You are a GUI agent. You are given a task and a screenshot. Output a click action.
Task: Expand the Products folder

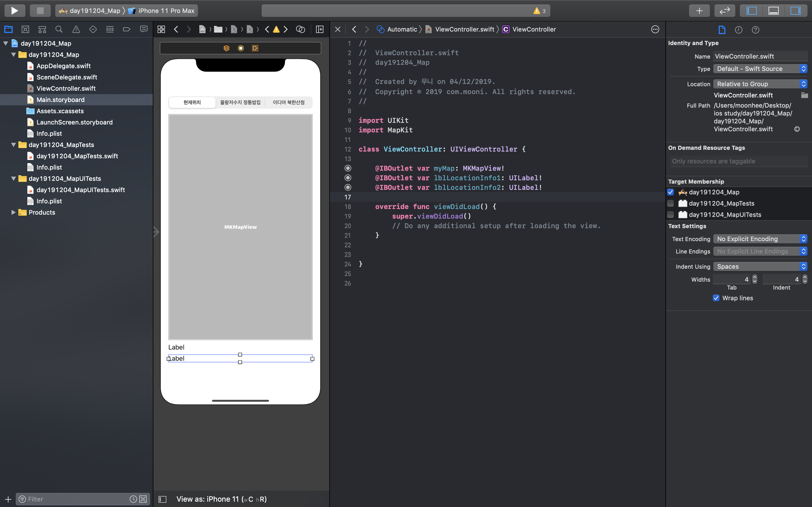point(13,212)
